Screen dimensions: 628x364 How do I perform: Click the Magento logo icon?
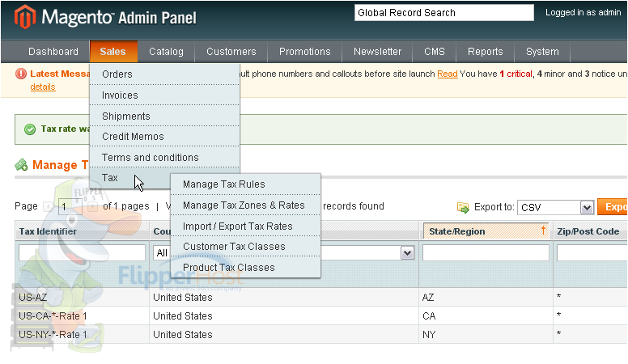[x=25, y=17]
